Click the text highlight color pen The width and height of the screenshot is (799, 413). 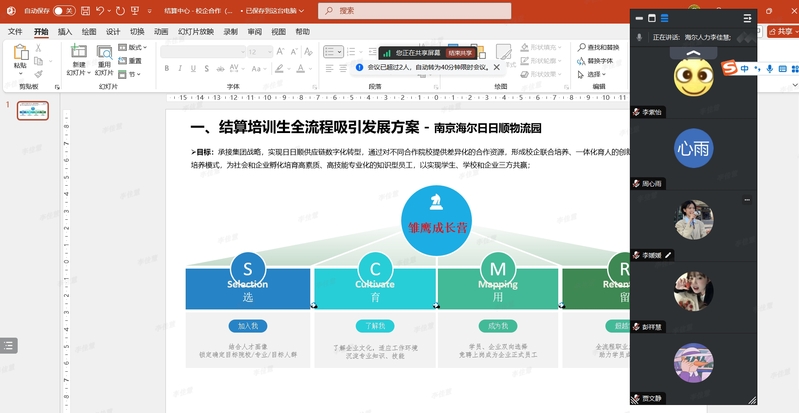coord(279,68)
